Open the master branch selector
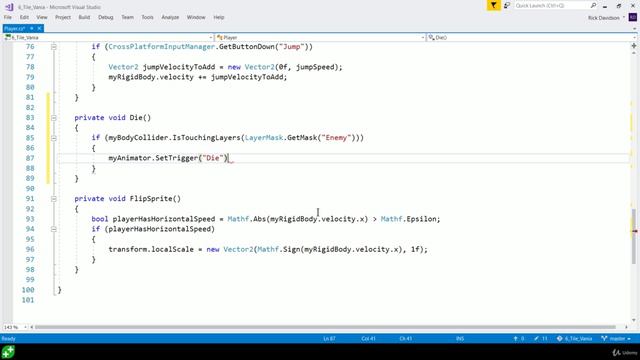Image resolution: width=640 pixels, height=360 pixels. 616,338
